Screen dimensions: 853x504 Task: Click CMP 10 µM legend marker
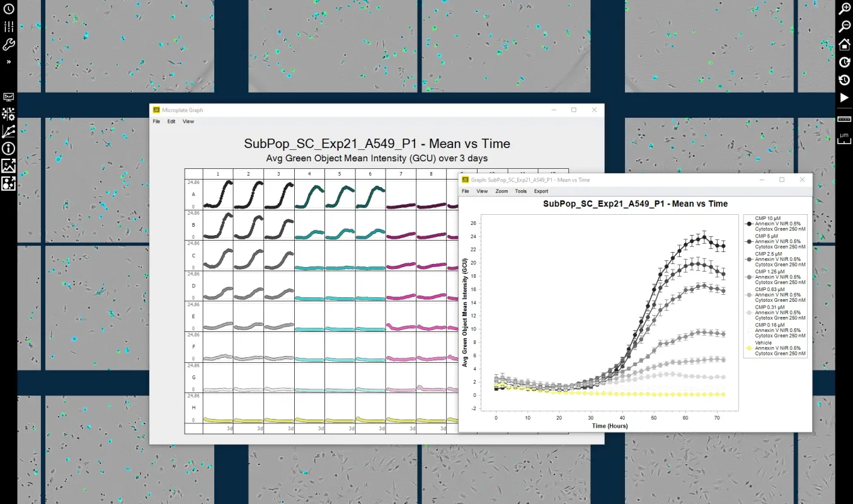(749, 224)
